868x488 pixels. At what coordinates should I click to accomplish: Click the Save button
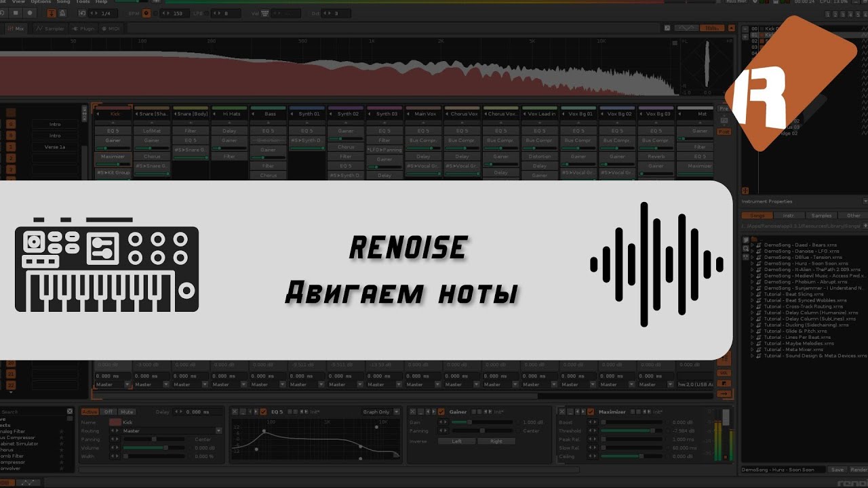click(837, 469)
